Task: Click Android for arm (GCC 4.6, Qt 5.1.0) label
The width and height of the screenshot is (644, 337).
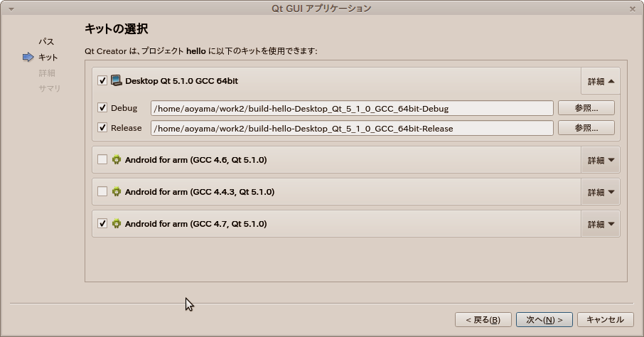Action: (196, 160)
